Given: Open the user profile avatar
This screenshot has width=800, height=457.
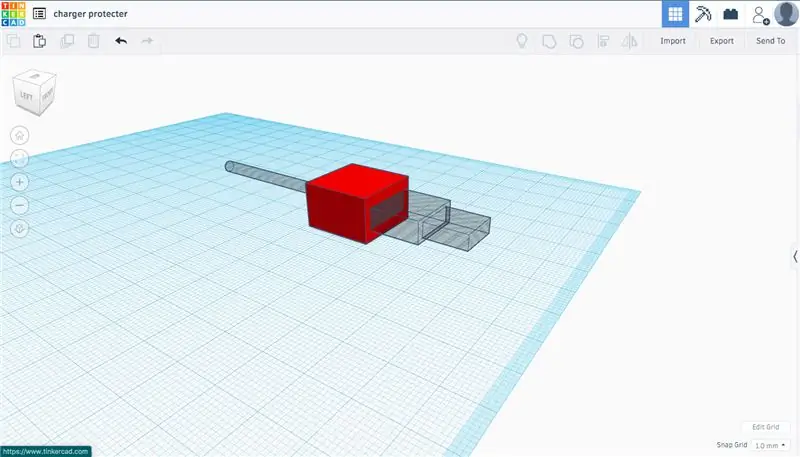Looking at the screenshot, I should point(786,14).
